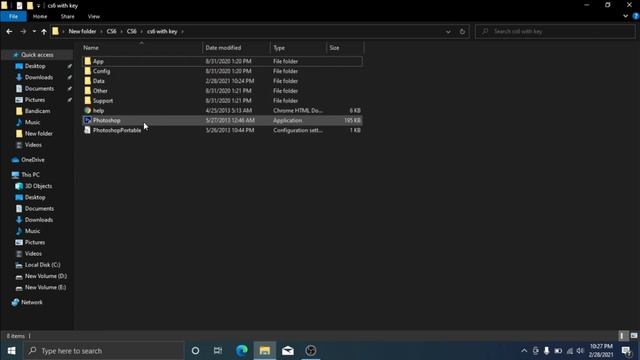Image resolution: width=640 pixels, height=360 pixels.
Task: Open the Share ribbon tab
Action: click(x=67, y=16)
